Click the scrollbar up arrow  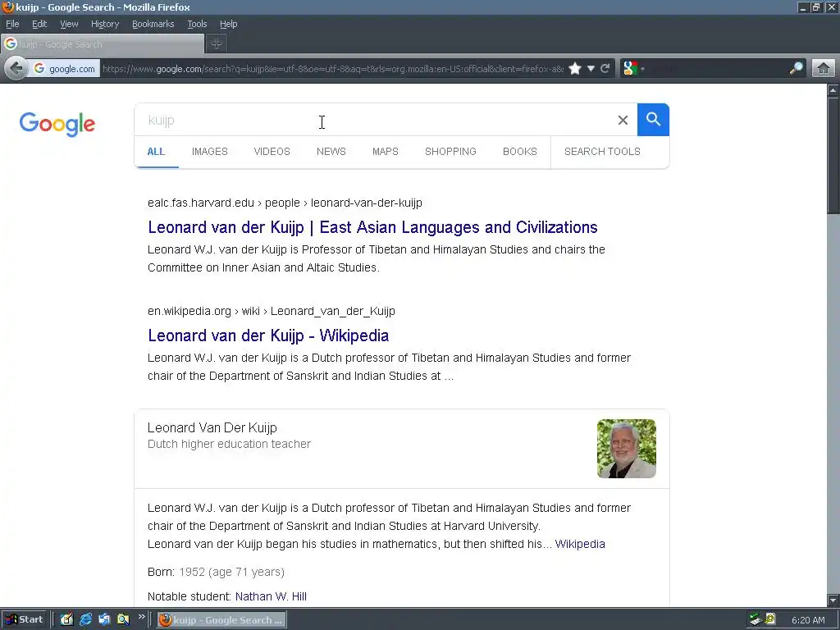pos(833,90)
